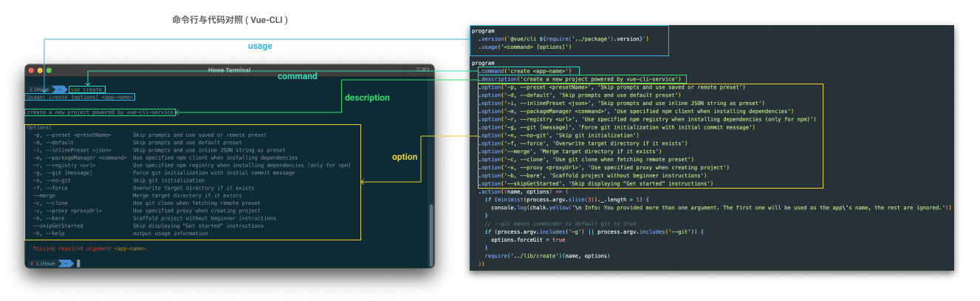
Task: Click the terminal cursor block at the empty prompt
Action: [78, 263]
